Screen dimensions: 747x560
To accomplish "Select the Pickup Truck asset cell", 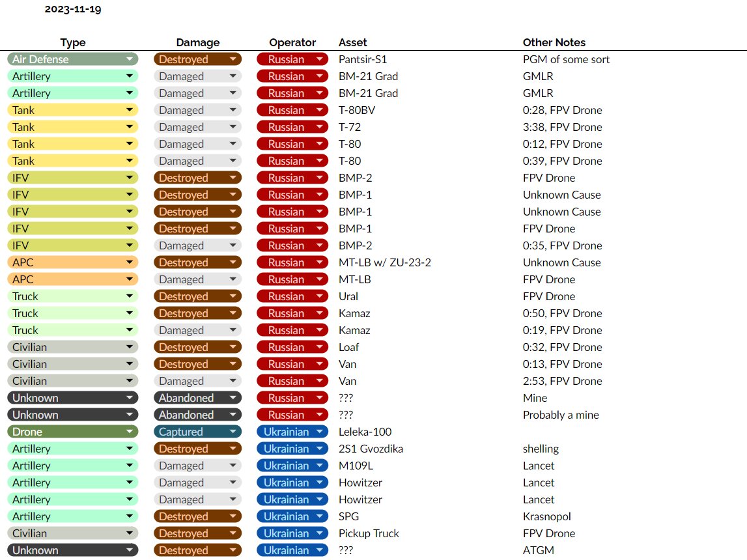I will coord(369,533).
